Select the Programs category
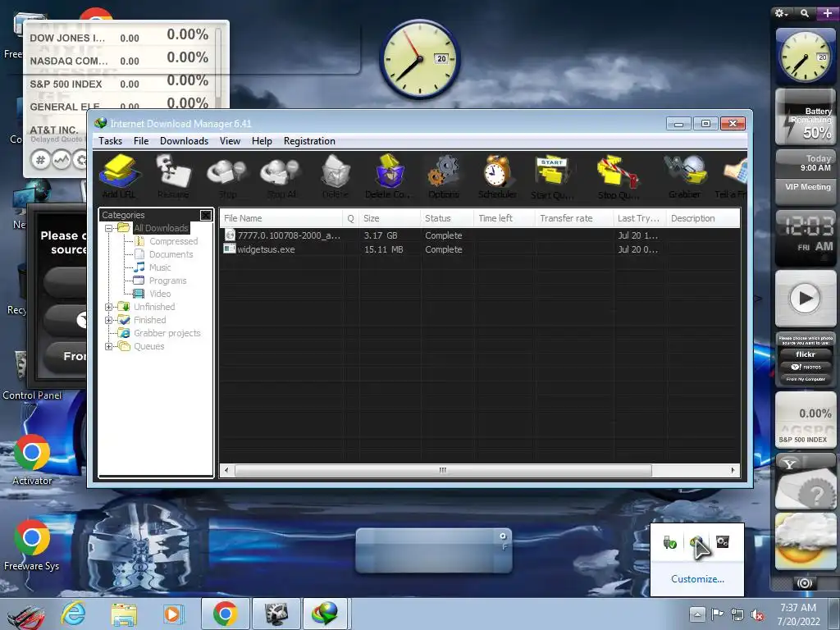The width and height of the screenshot is (840, 630). [167, 281]
